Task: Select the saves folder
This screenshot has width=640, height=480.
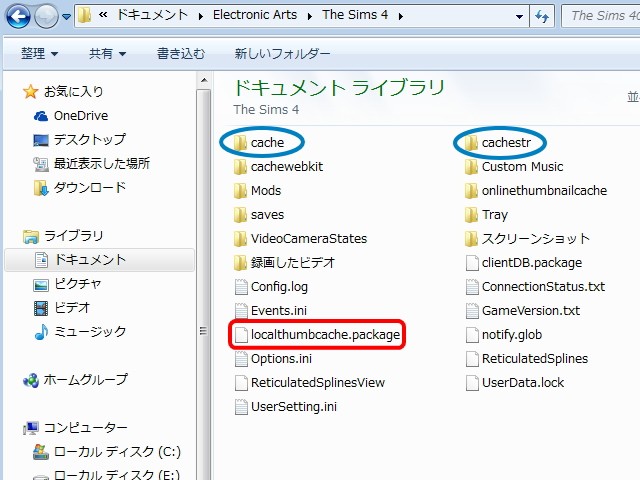Action: [259, 215]
